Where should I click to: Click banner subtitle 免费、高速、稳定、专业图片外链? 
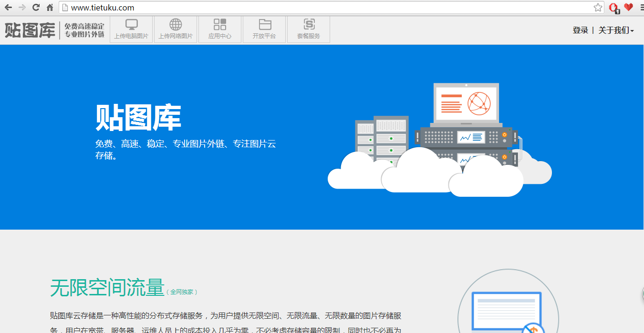[x=186, y=150]
